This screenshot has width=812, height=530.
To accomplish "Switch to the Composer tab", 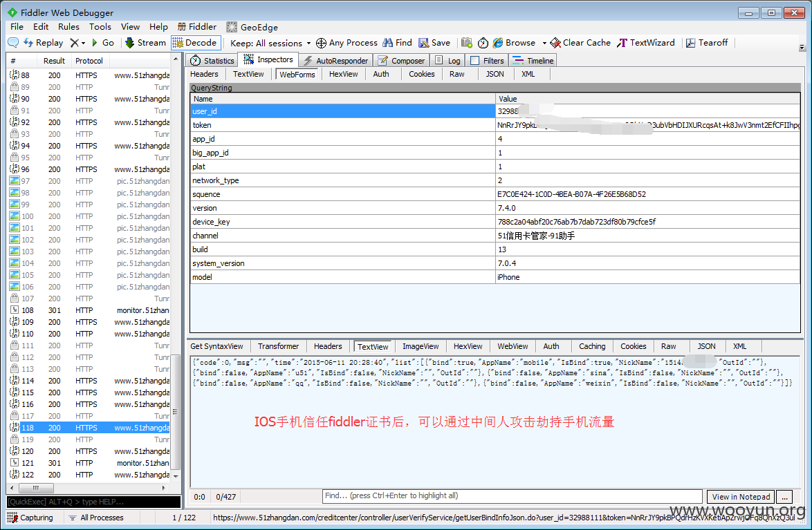I will [x=401, y=61].
